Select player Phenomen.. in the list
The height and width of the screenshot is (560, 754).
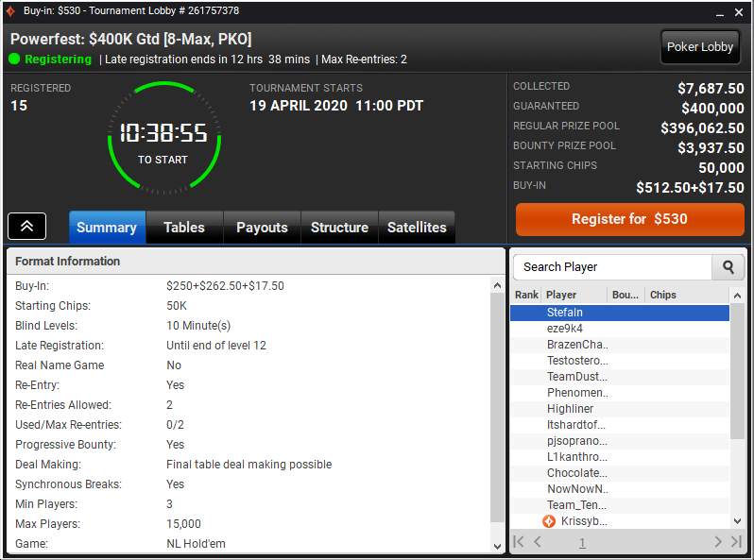pos(620,393)
